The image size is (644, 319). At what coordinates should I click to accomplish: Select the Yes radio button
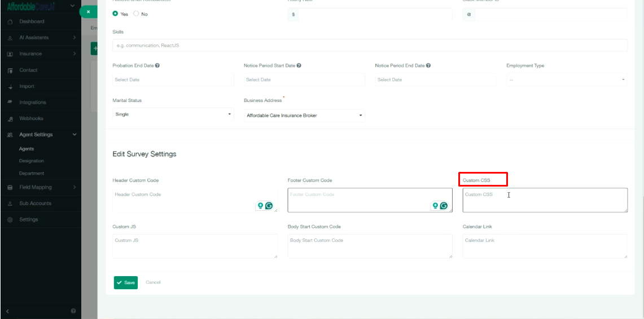116,14
